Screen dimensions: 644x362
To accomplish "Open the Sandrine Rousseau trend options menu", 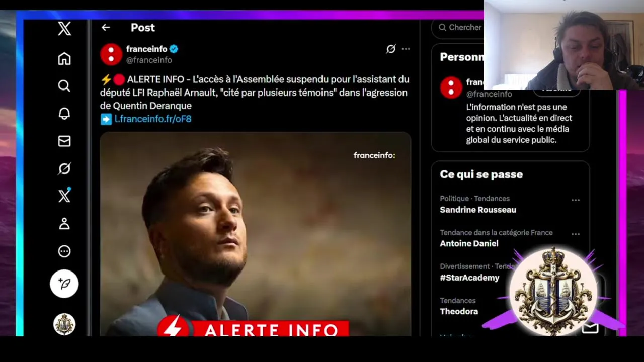I will pos(576,200).
